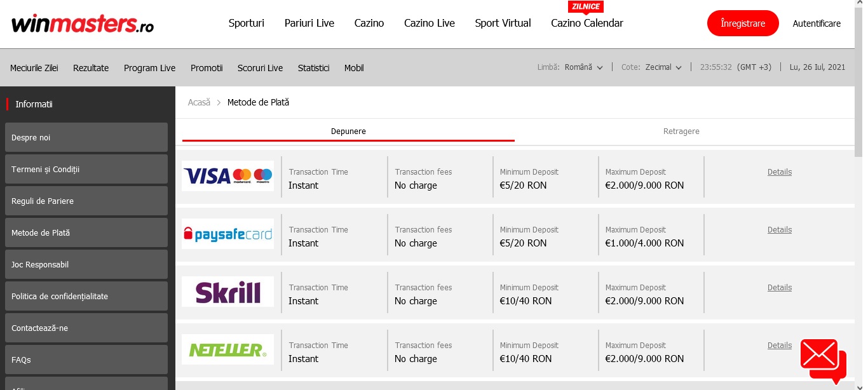Click the Informatii sidebar heading

[x=34, y=104]
